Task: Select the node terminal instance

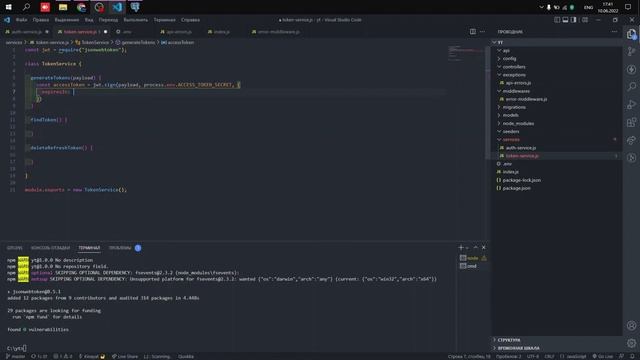Action: (x=473, y=258)
